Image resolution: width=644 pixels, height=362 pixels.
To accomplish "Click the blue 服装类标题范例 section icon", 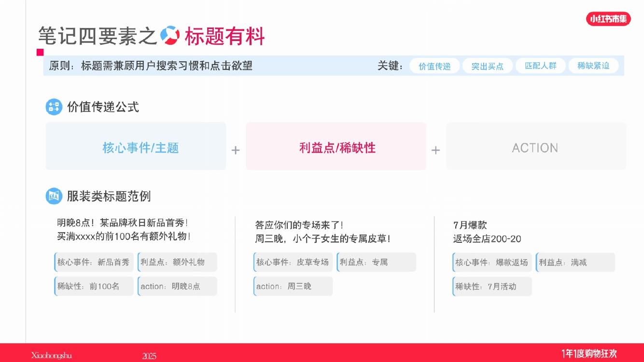I will coord(54,195).
